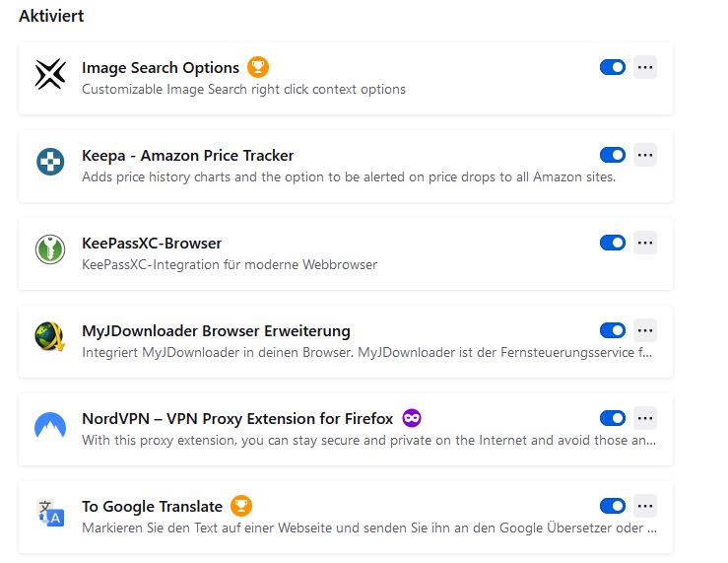The width and height of the screenshot is (728, 563).
Task: Click the Aktiviert section heading
Action: point(51,16)
